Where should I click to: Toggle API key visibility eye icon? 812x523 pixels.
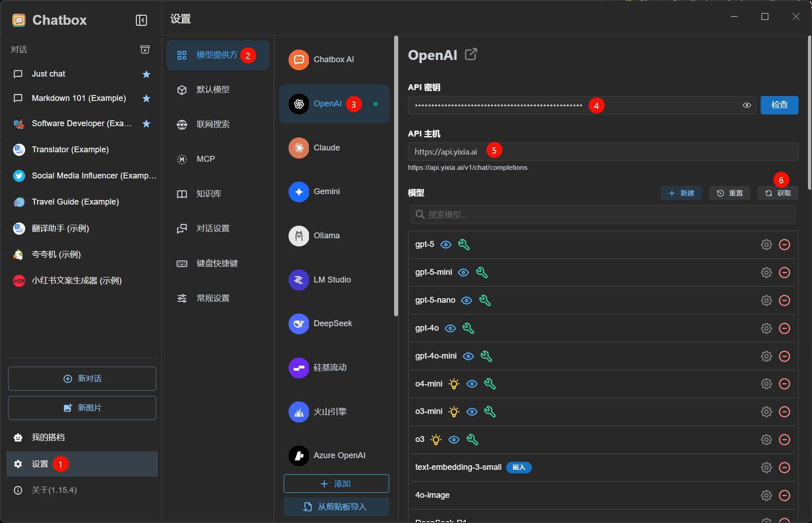747,105
